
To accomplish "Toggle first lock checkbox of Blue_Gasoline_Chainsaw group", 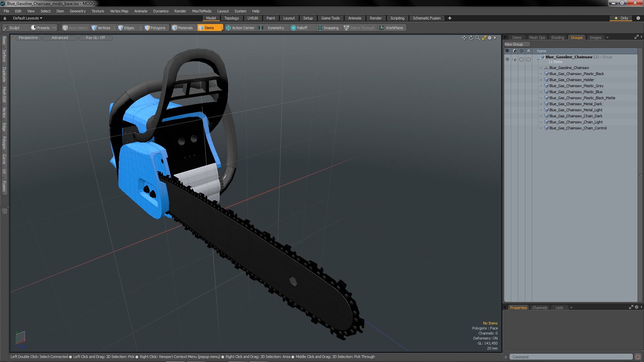I will tap(521, 59).
